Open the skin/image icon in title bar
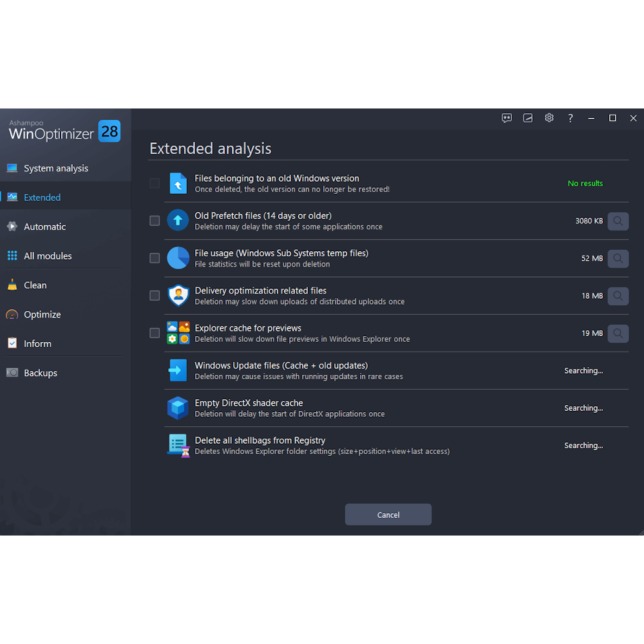The height and width of the screenshot is (644, 644). click(528, 118)
